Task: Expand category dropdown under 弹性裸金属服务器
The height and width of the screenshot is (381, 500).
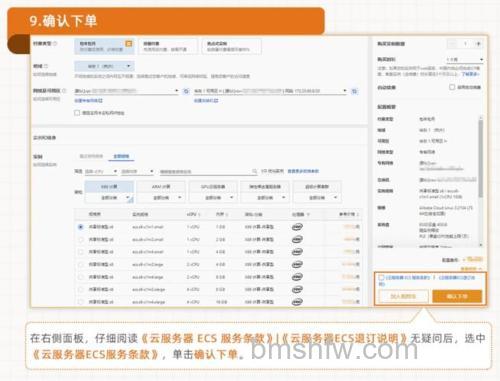Action: point(265,198)
